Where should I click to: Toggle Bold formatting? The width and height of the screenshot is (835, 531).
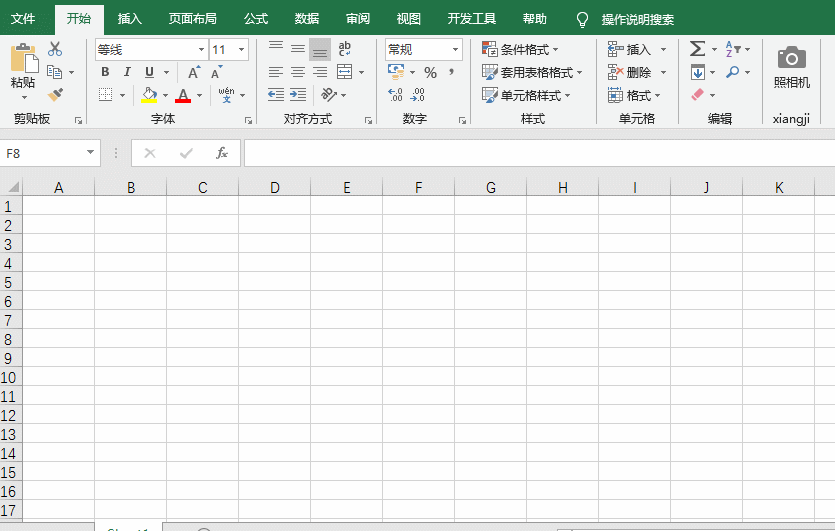(x=105, y=72)
